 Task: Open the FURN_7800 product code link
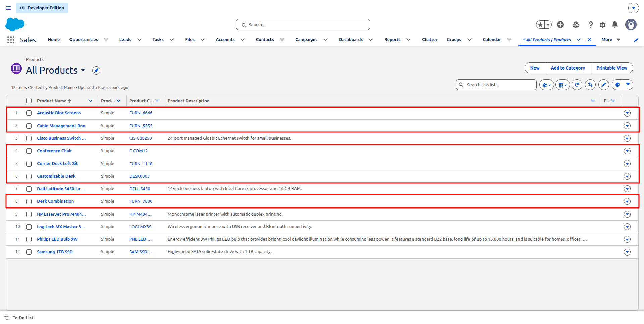(x=141, y=201)
